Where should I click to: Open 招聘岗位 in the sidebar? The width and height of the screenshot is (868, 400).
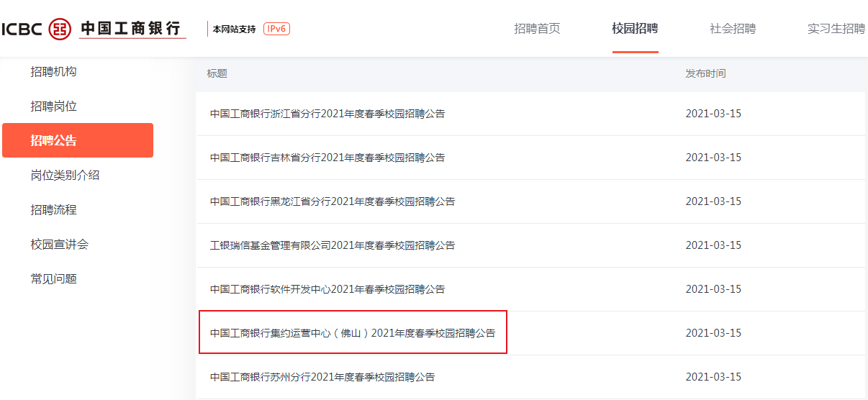[x=53, y=106]
